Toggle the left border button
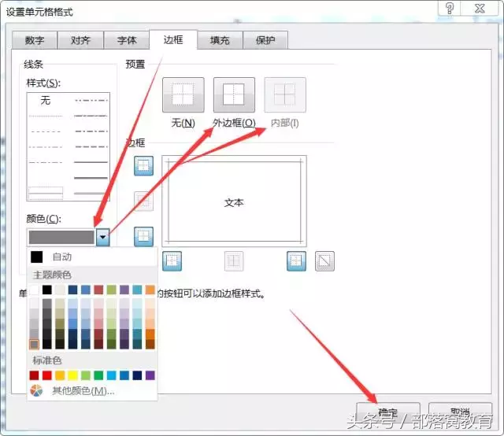 pyautogui.click(x=172, y=261)
